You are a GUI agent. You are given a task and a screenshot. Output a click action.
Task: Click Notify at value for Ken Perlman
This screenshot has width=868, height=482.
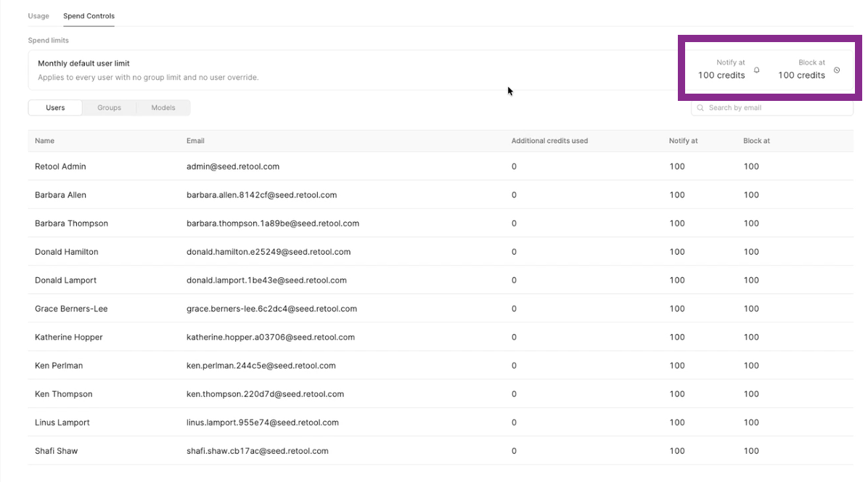(677, 366)
